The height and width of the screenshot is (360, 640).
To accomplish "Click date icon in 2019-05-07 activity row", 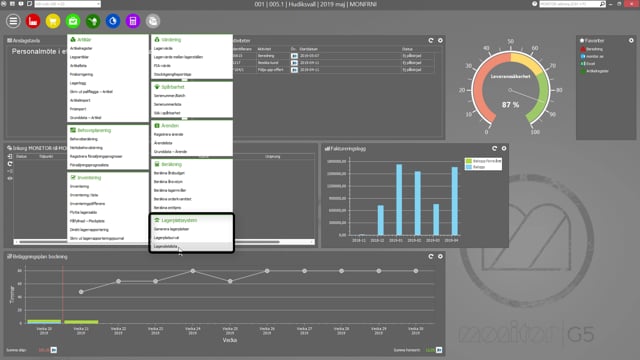I will tap(294, 56).
